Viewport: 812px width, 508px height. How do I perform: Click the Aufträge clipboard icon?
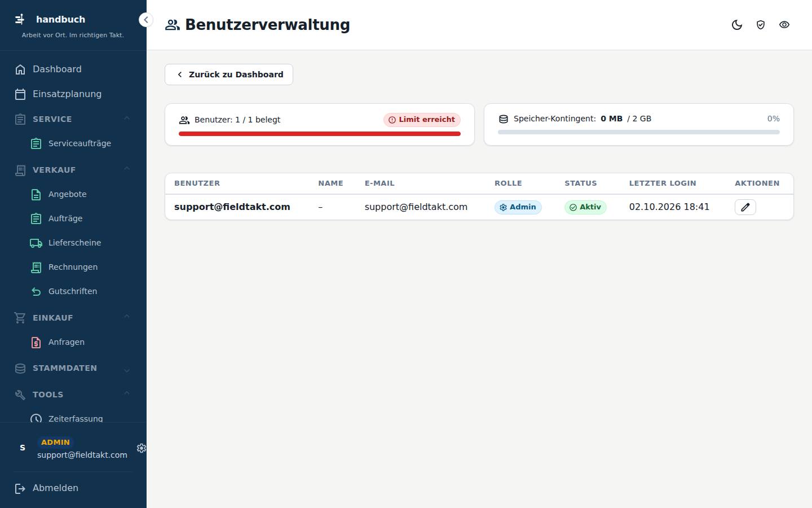coord(36,219)
